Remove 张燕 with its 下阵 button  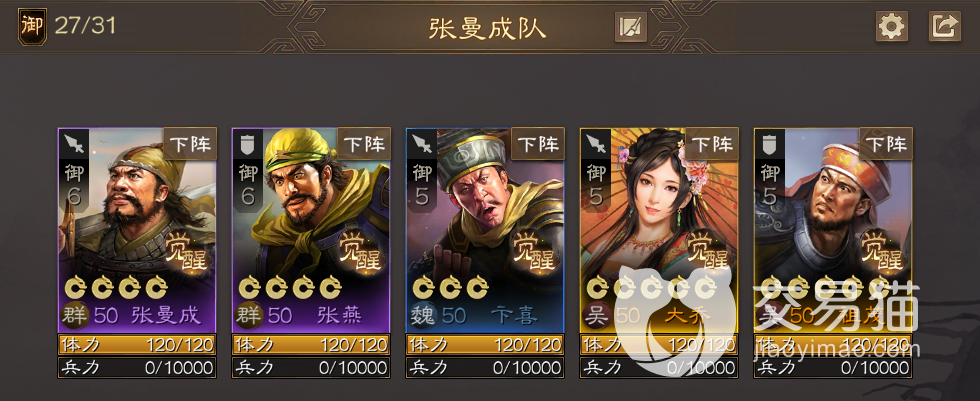click(x=364, y=144)
